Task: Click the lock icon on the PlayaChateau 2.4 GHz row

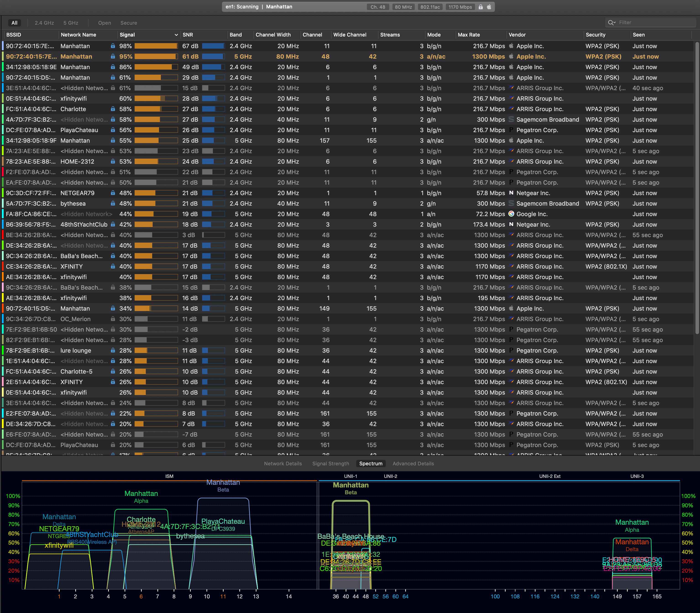Action: (113, 130)
